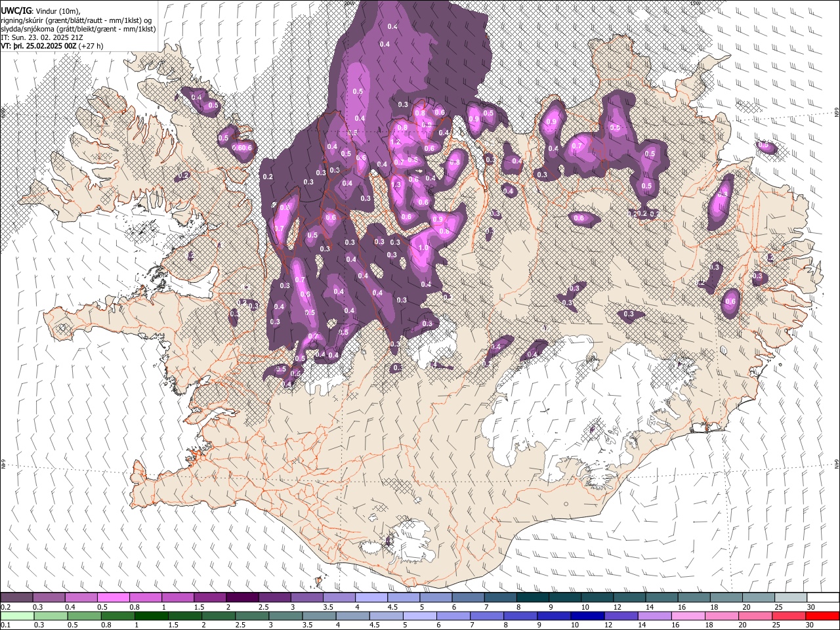Click the 'IT: Sun. 23. 02. 2025 21Z' text
Image resolution: width=840 pixels, height=630 pixels.
click(x=42, y=37)
